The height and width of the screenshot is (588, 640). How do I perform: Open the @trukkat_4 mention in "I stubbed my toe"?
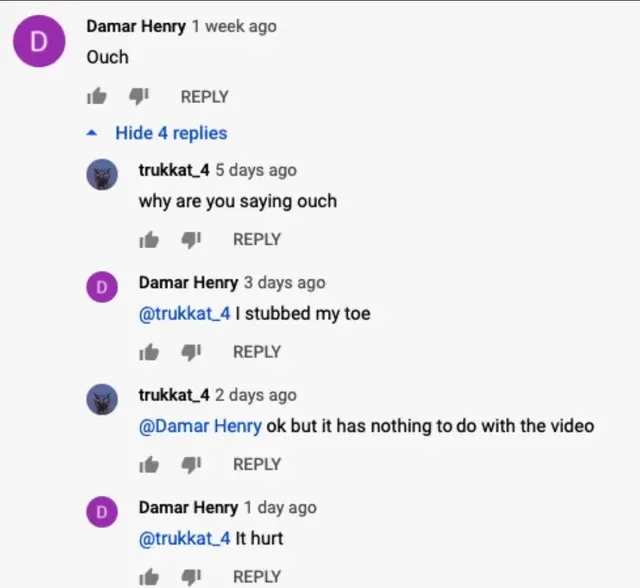coord(185,313)
